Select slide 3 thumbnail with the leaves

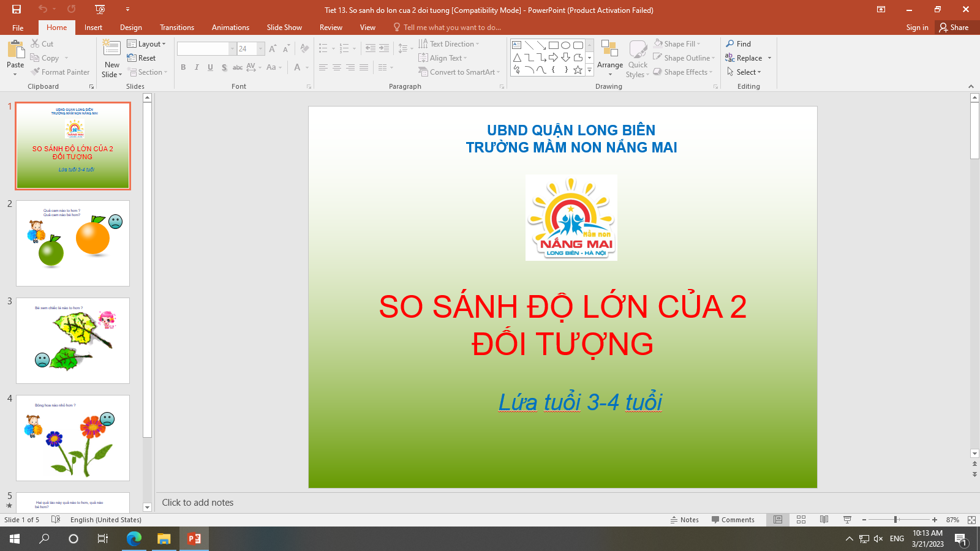[73, 340]
